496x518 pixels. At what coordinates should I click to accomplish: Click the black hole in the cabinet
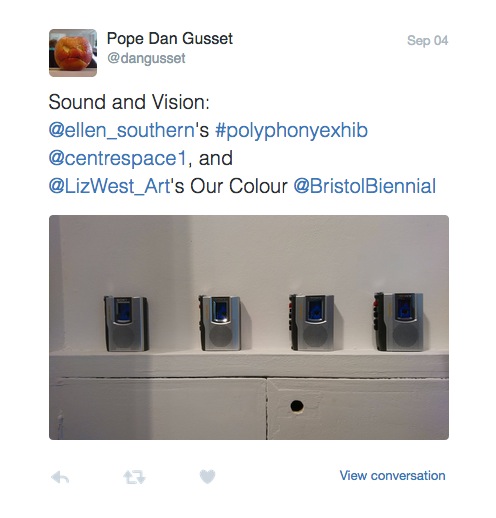pyautogui.click(x=297, y=406)
